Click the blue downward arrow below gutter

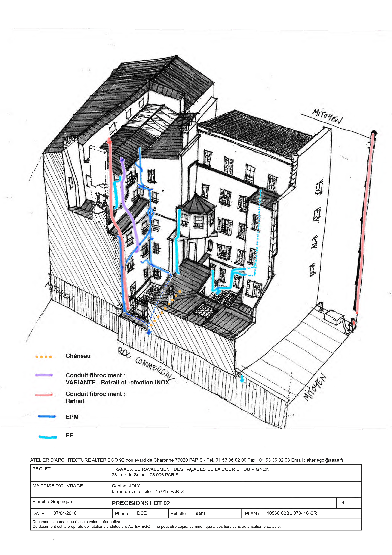(x=149, y=332)
